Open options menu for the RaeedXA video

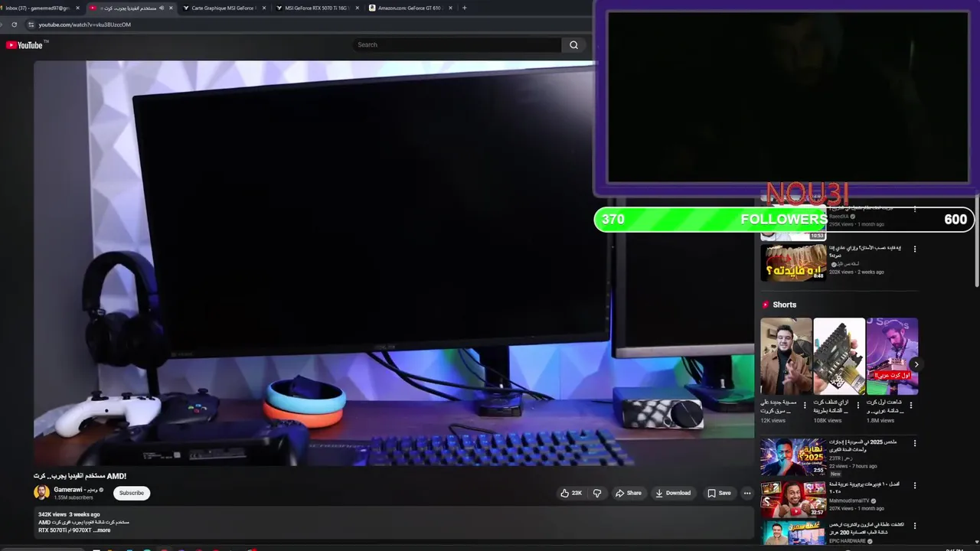914,209
